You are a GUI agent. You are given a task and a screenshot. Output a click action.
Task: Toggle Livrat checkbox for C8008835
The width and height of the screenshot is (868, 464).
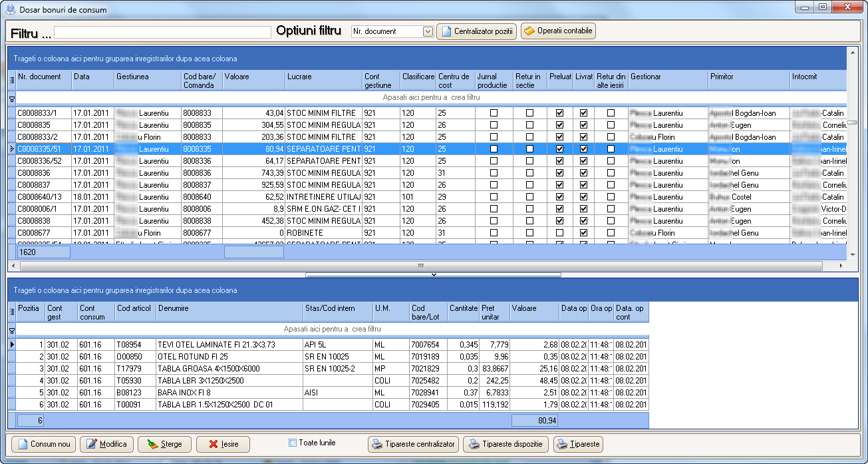pos(583,125)
